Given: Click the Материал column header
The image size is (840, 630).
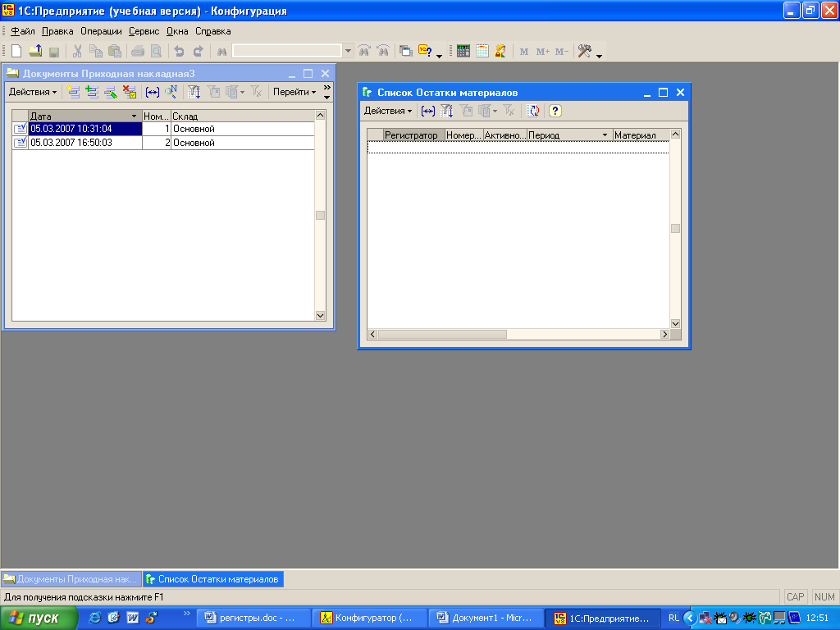Looking at the screenshot, I should (x=641, y=135).
